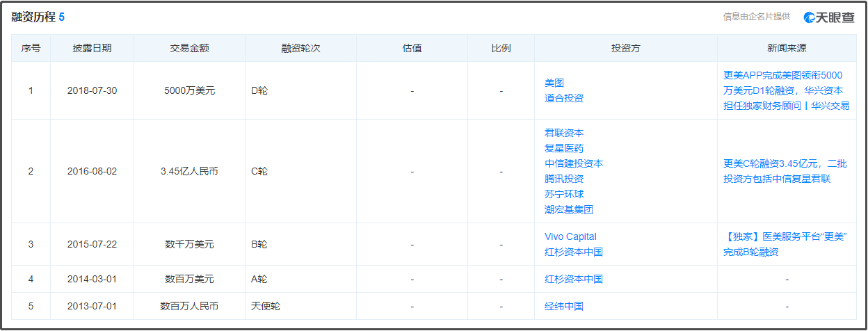Select amount cell 3.45亿人民币
The image size is (868, 331).
tap(189, 171)
